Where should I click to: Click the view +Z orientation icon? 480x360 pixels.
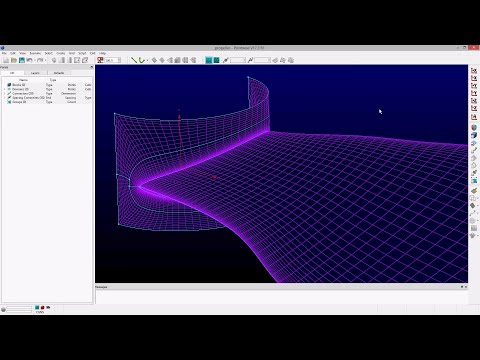coord(474,109)
